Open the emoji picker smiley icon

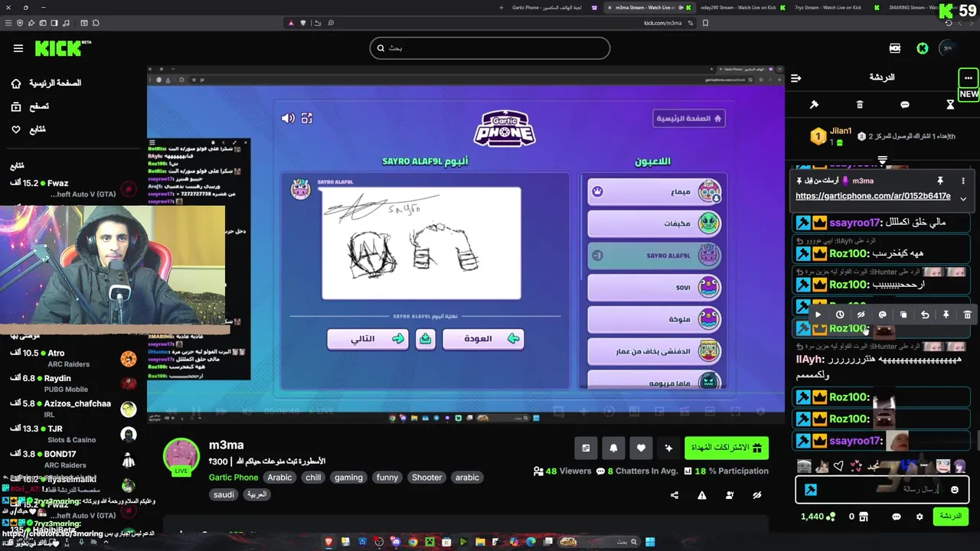[x=954, y=490]
